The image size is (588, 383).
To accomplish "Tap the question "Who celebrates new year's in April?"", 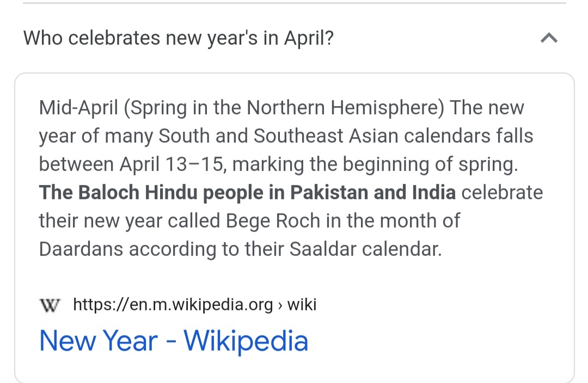I will [178, 39].
